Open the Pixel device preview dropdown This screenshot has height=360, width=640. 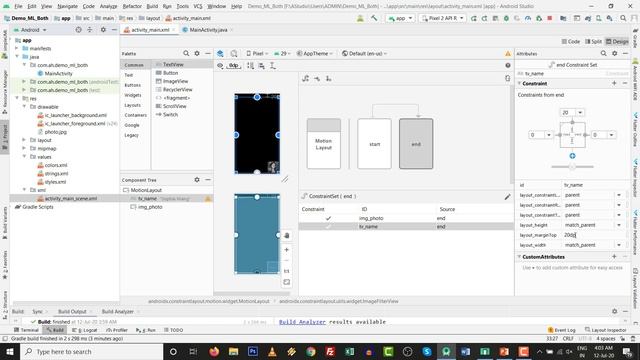[x=257, y=53]
